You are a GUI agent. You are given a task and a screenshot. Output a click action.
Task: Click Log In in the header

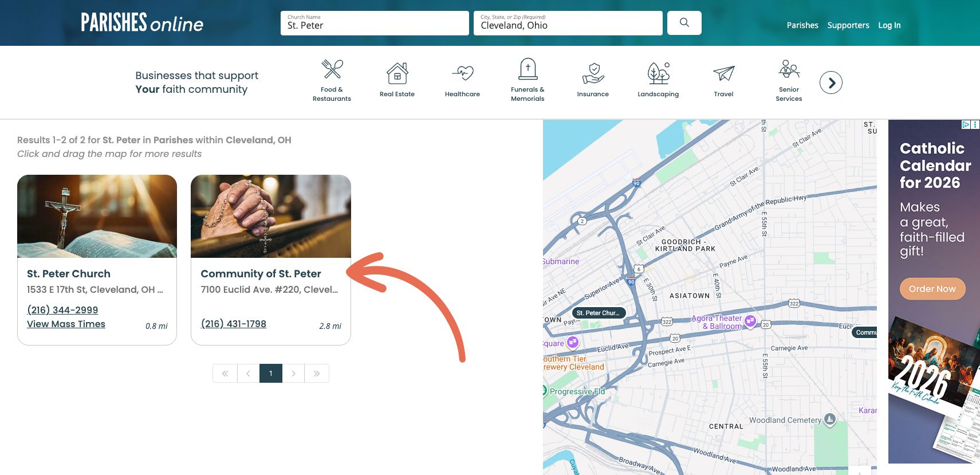pyautogui.click(x=890, y=25)
